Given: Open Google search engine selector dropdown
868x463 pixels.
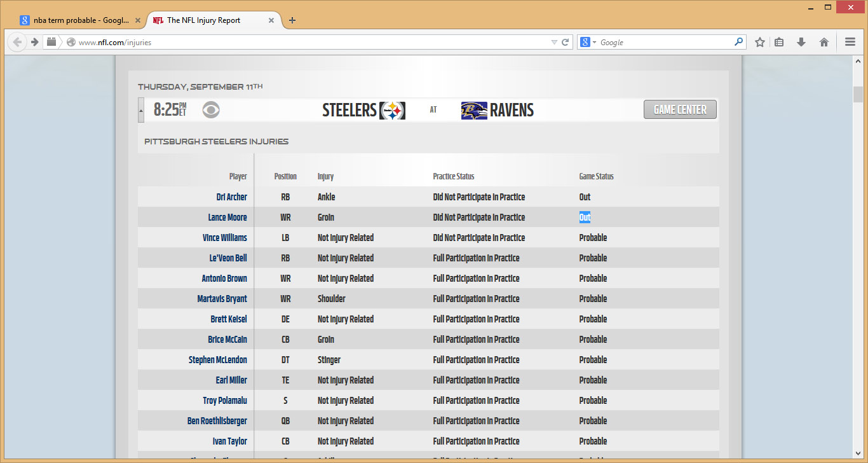Looking at the screenshot, I should pyautogui.click(x=588, y=43).
